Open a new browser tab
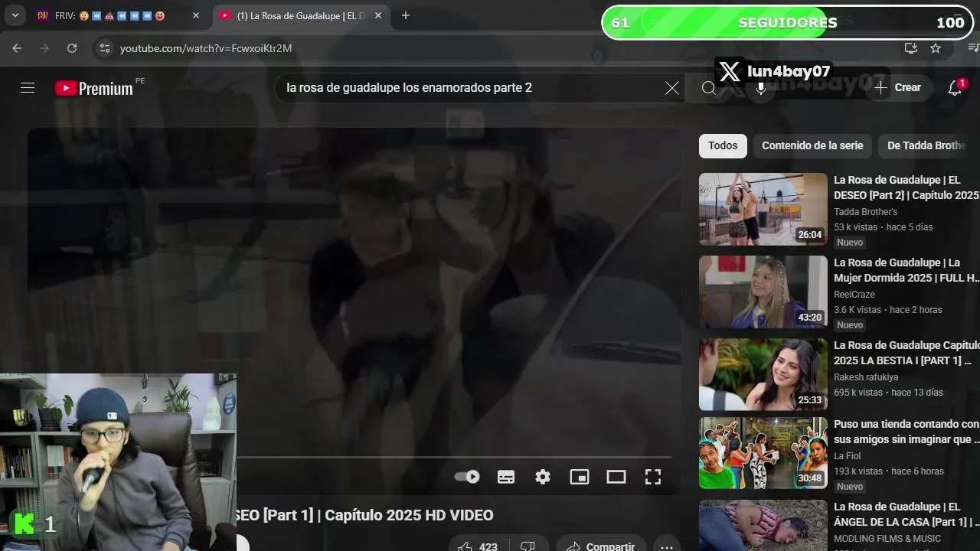This screenshot has width=980, height=551. (406, 15)
